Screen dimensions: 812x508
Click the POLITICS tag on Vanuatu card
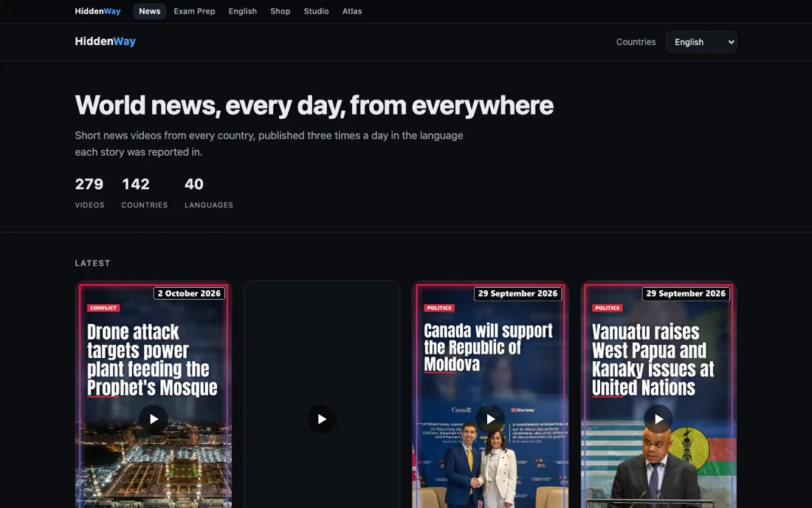(607, 308)
